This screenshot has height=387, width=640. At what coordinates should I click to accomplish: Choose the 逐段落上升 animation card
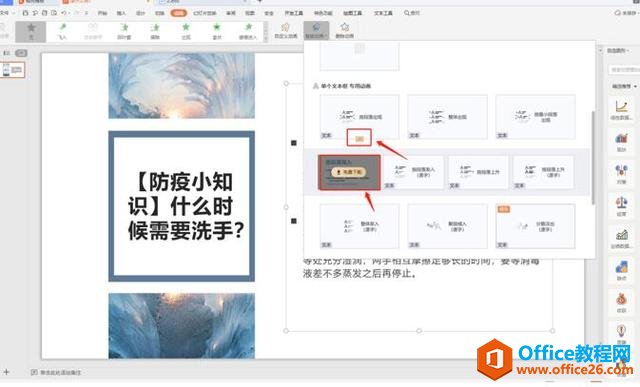coord(478,172)
